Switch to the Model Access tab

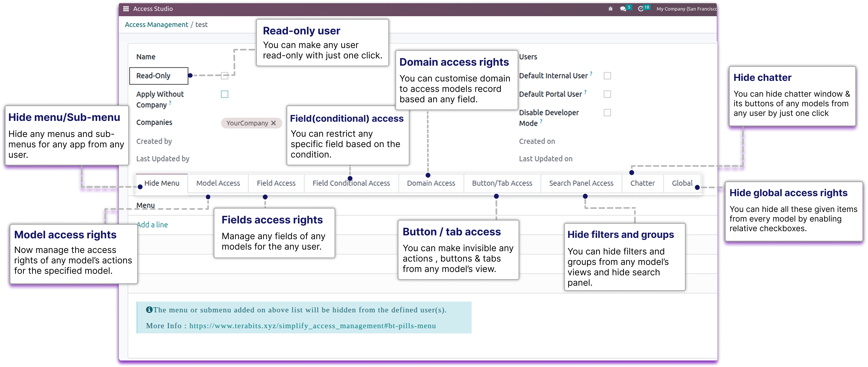point(218,183)
